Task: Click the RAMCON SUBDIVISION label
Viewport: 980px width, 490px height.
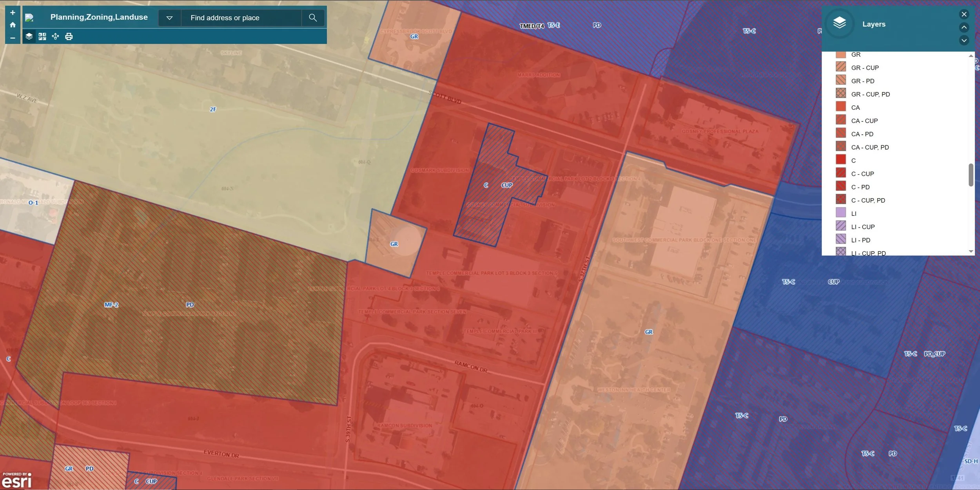Action: click(405, 426)
